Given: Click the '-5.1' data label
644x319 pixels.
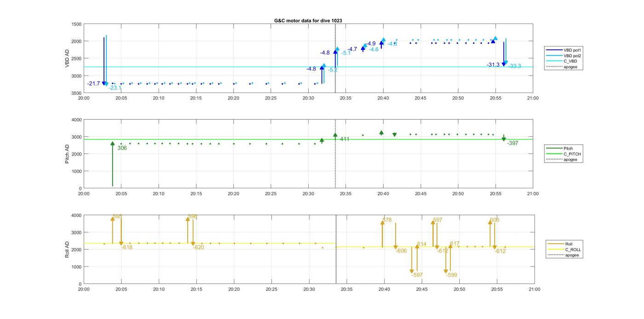Looking at the screenshot, I should (x=346, y=53).
